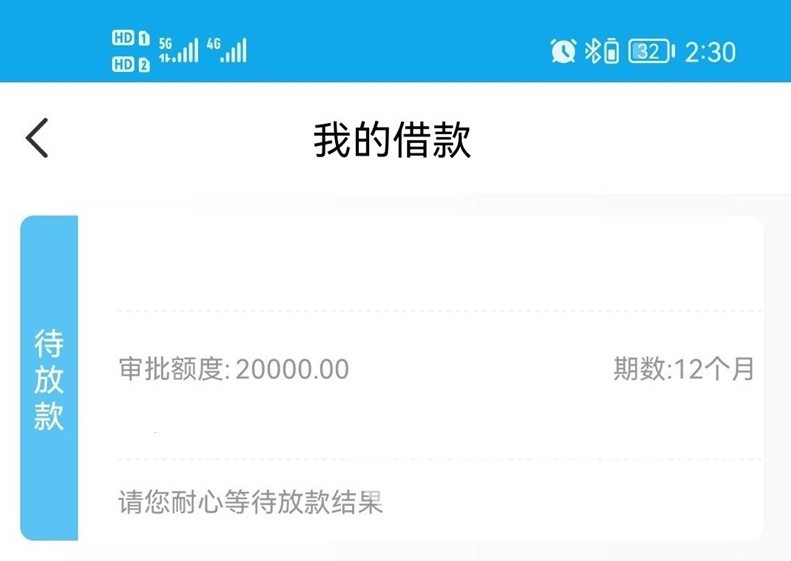Tap the 4G signal strength icon

point(227,50)
